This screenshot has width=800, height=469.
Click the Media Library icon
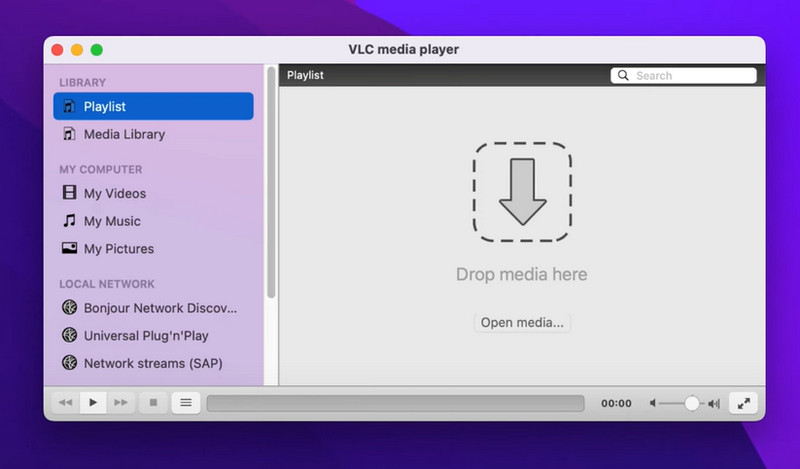(69, 134)
